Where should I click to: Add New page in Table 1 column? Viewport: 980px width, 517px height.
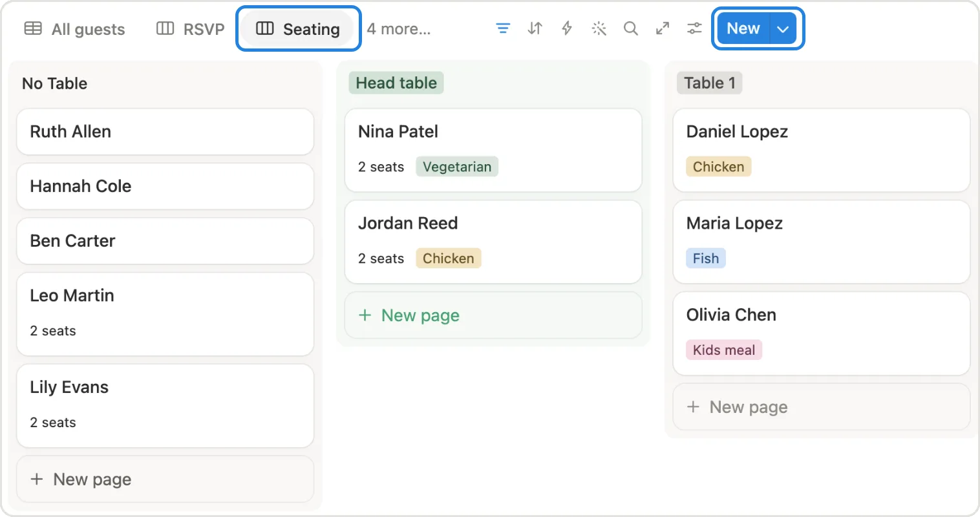[822, 407]
